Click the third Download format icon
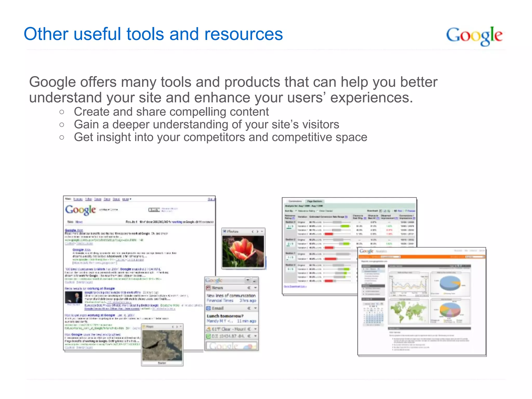 (x=389, y=211)
